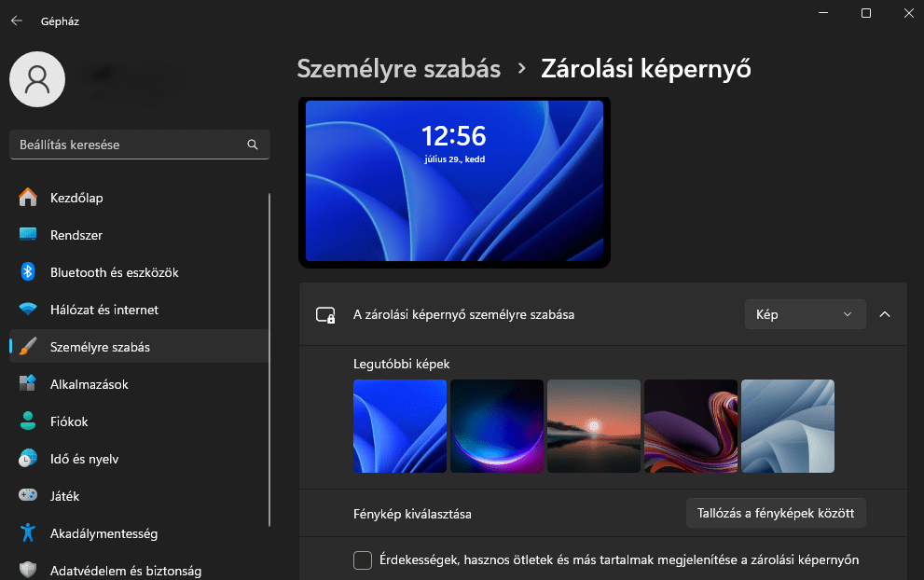
Task: Click the lock screen preview image
Action: click(x=454, y=181)
